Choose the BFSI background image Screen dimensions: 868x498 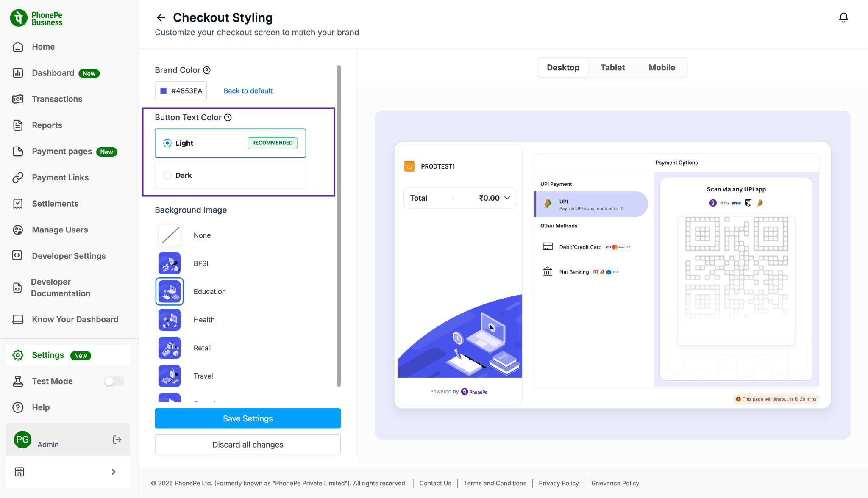point(170,263)
